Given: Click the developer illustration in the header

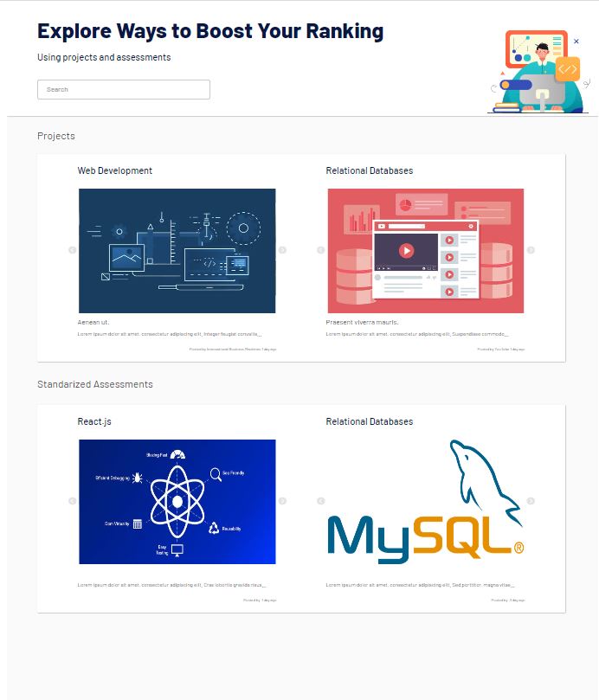Looking at the screenshot, I should coord(539,72).
